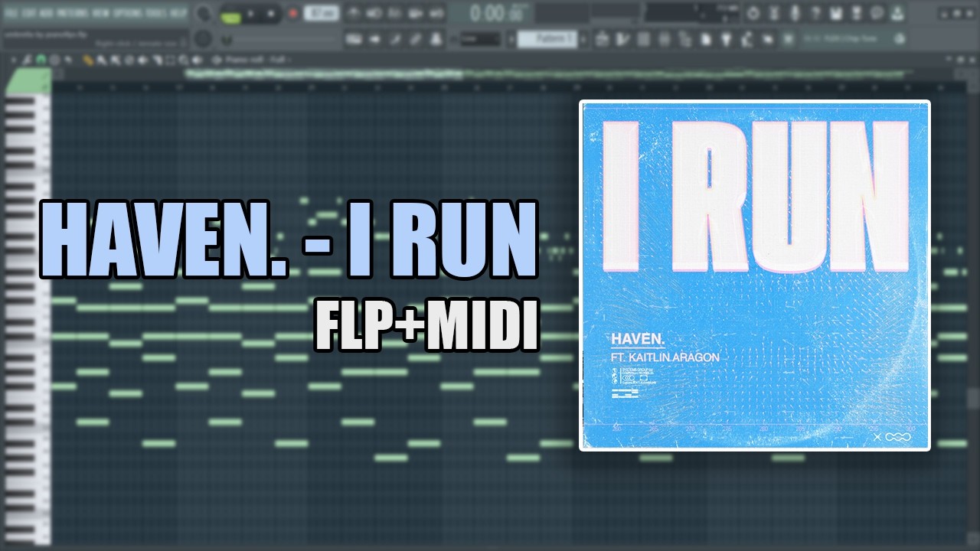Add new pattern with plus button
The width and height of the screenshot is (980, 551).
(x=583, y=38)
